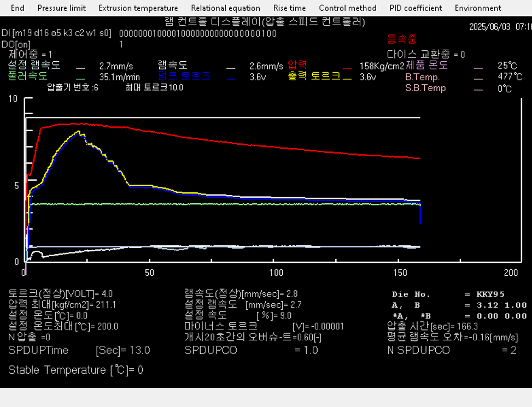This screenshot has height=407, width=532.
Task: Open PID coefficient settings menu
Action: click(416, 8)
